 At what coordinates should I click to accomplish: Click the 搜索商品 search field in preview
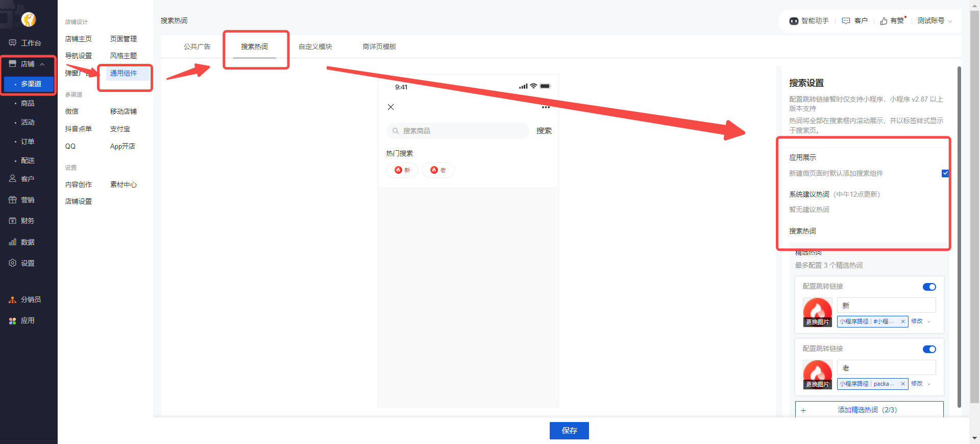pyautogui.click(x=457, y=131)
